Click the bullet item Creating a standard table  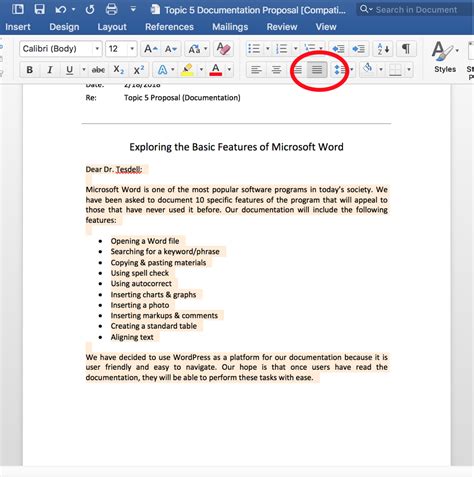(154, 326)
